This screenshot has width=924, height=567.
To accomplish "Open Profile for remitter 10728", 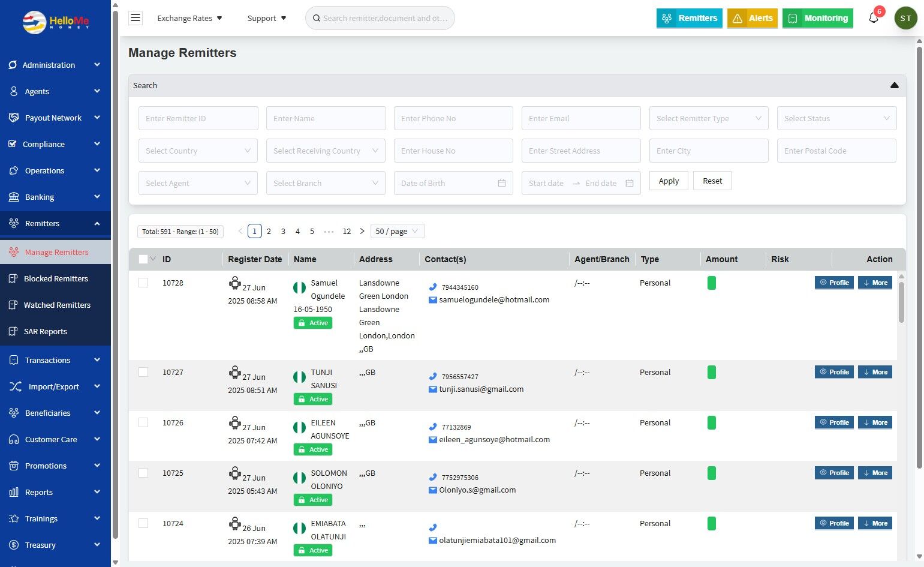I will (834, 283).
